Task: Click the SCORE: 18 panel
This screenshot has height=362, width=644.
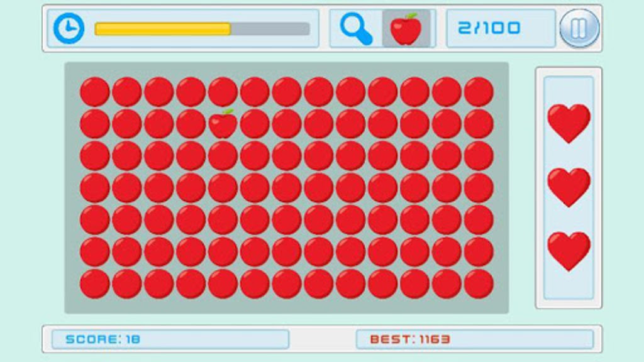Action: point(170,339)
